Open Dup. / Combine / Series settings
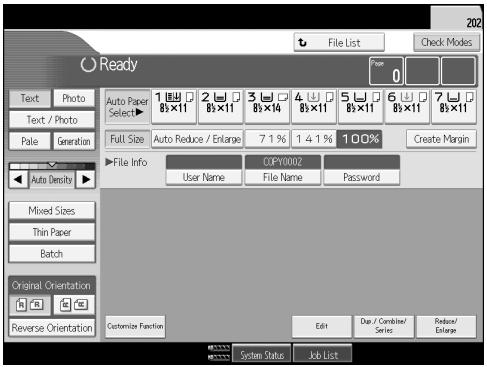Image resolution: width=487 pixels, height=367 pixels. point(384,326)
